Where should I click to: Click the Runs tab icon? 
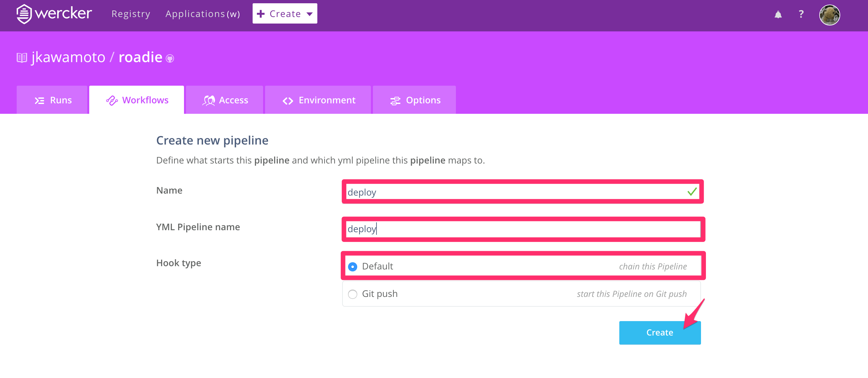click(x=40, y=100)
